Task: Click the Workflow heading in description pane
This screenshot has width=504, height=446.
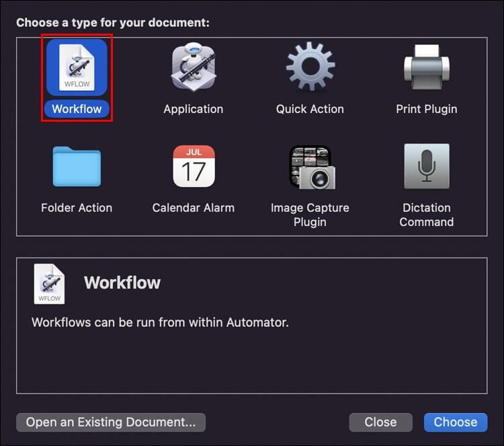Action: click(x=122, y=283)
